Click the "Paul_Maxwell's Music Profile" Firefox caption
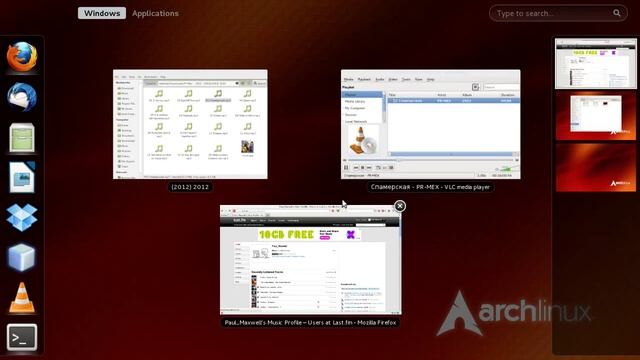This screenshot has height=360, width=640. tap(310, 322)
